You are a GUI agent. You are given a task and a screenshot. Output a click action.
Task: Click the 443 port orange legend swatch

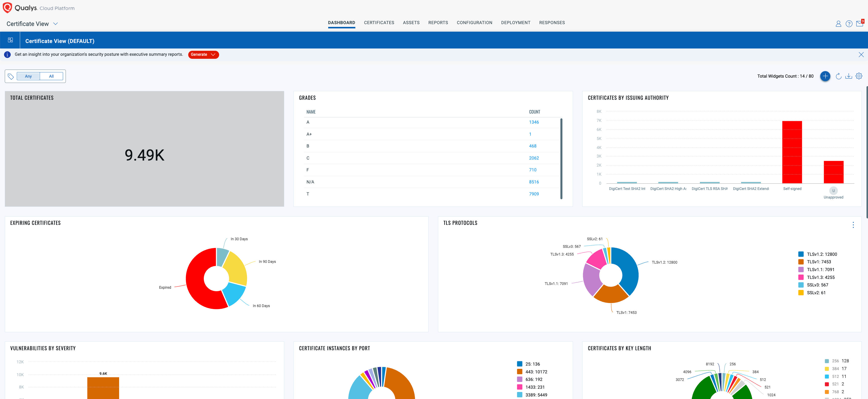click(x=520, y=372)
